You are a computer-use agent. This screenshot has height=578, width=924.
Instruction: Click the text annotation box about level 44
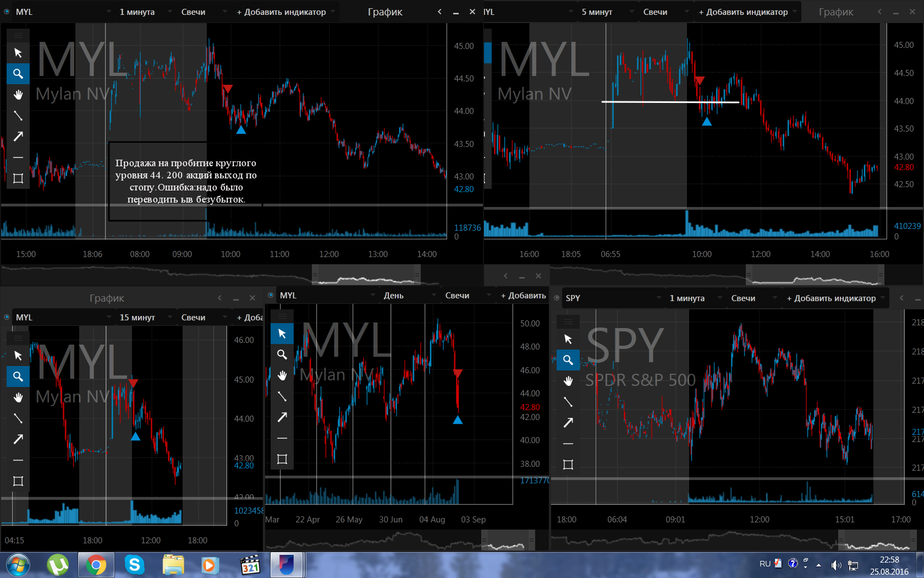click(186, 181)
